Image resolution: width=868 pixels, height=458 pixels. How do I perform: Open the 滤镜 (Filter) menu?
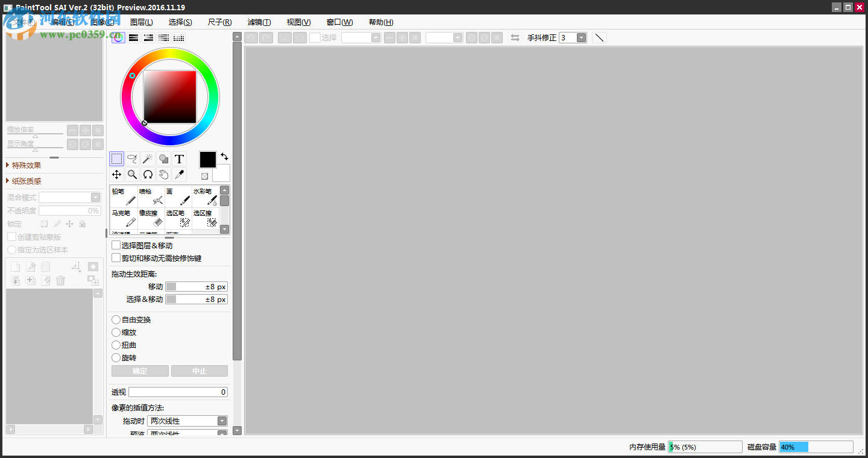coord(259,22)
